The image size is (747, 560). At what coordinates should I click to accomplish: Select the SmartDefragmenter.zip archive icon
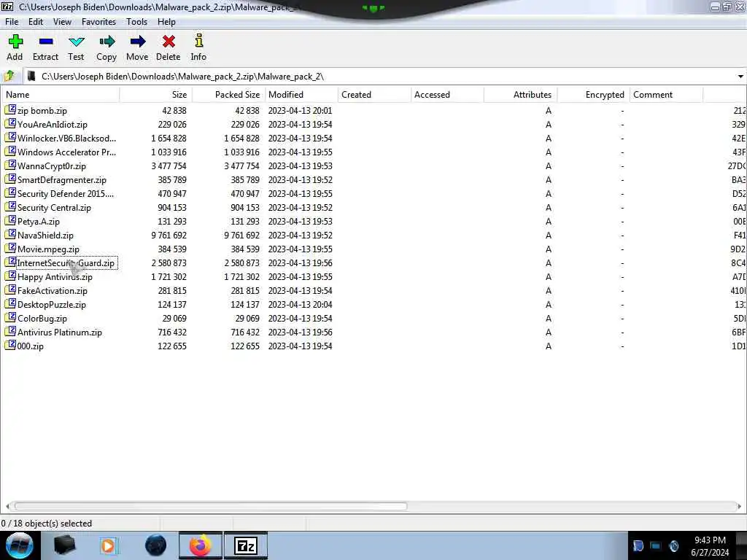(x=10, y=179)
